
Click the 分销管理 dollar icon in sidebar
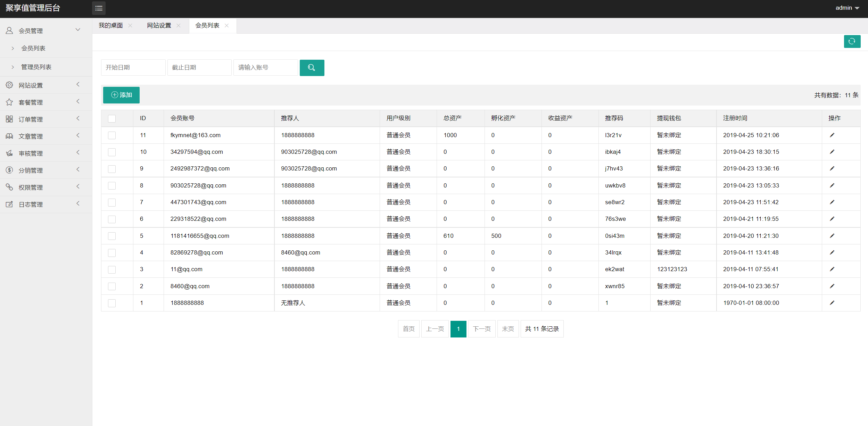(x=9, y=170)
